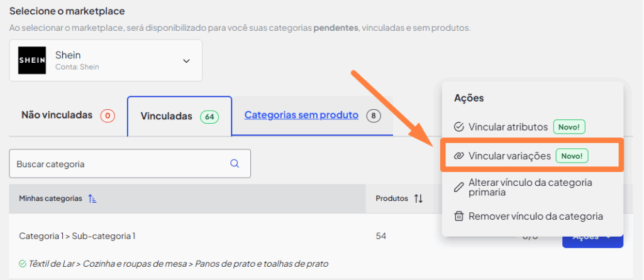644x280 pixels.
Task: Select Vincular variações menu entry
Action: pyautogui.click(x=509, y=155)
